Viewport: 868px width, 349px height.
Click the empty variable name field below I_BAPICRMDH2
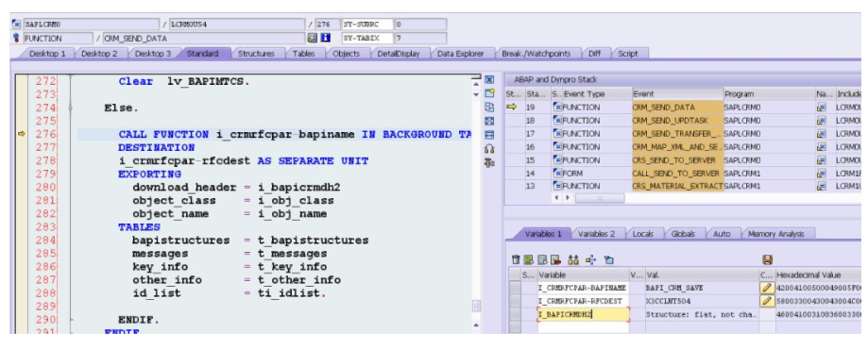[x=583, y=327]
